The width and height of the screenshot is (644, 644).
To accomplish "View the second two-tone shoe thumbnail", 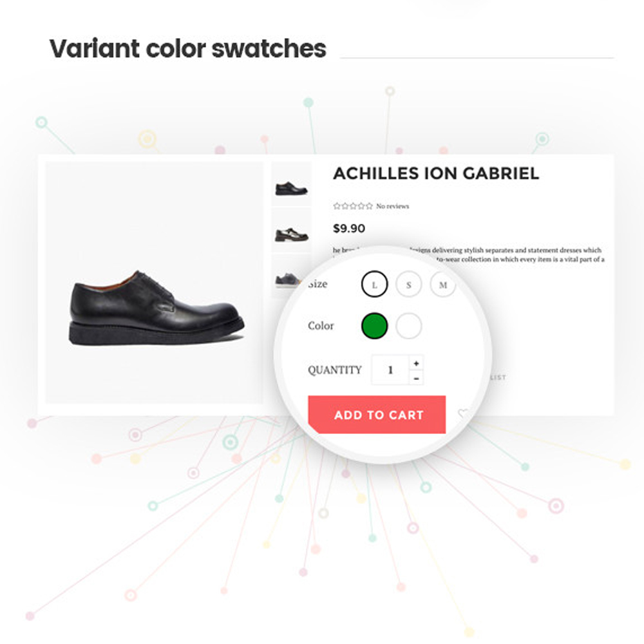I will [291, 231].
